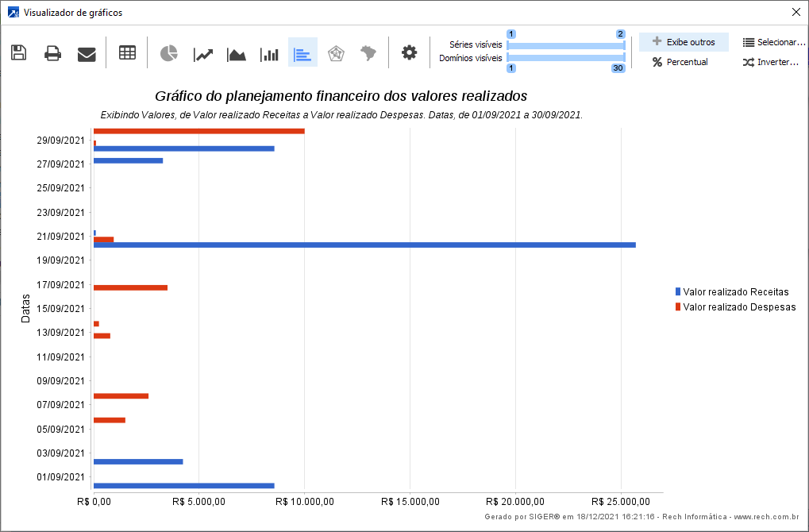
Task: Click the red bar above 07/09/2021
Action: click(x=121, y=395)
